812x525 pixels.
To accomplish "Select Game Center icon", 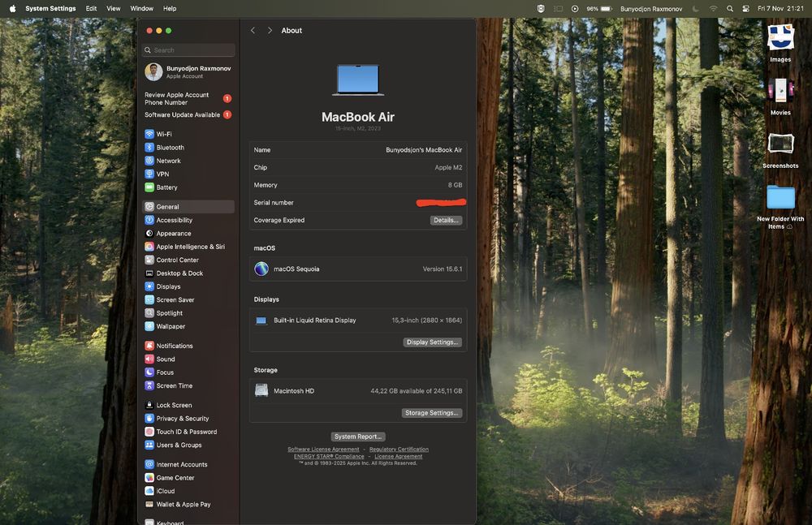I will click(149, 478).
